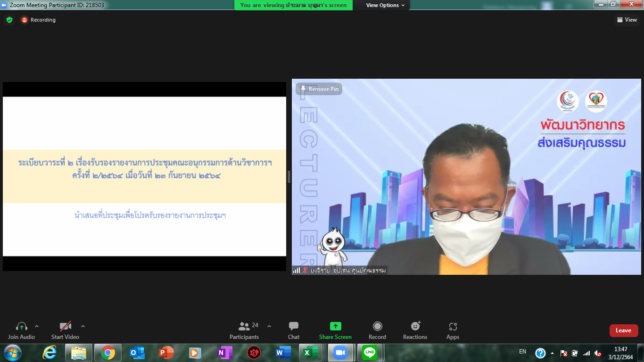Click green shield encryption info icon

pyautogui.click(x=9, y=20)
